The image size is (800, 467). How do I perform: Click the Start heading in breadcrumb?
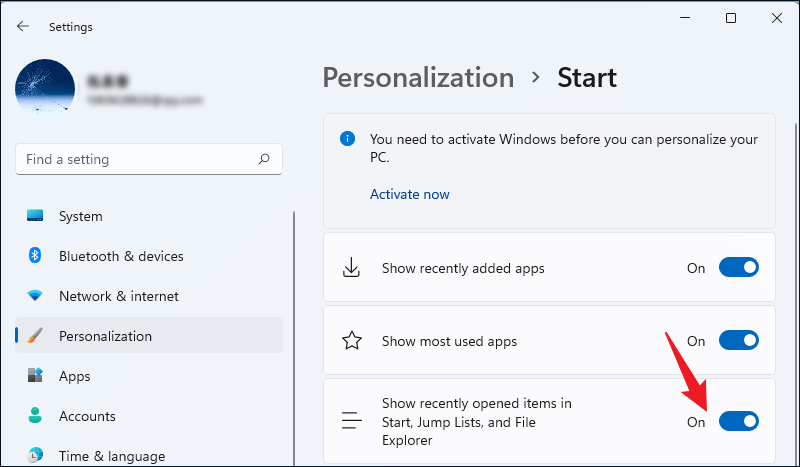click(x=587, y=78)
